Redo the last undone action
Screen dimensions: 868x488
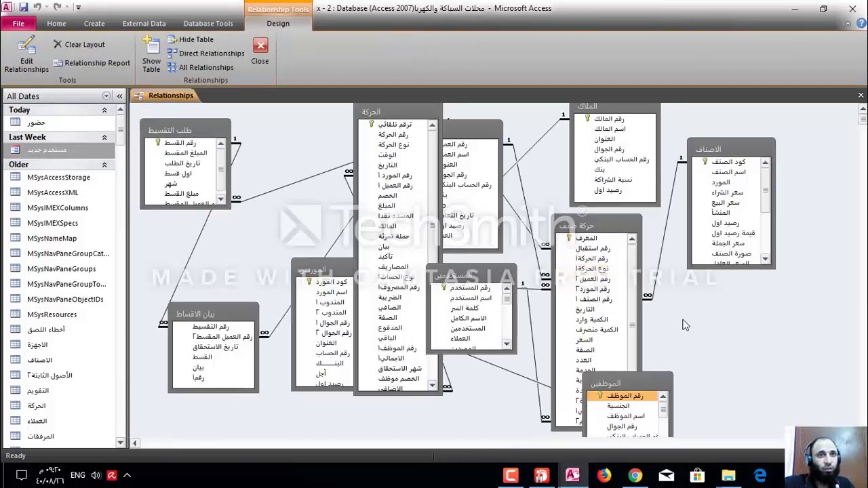57,7
